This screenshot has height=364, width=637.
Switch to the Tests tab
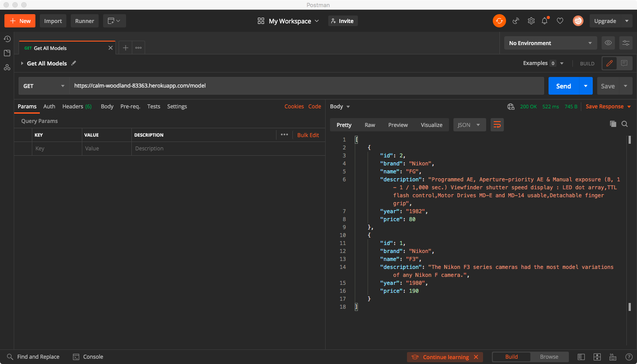click(x=153, y=107)
